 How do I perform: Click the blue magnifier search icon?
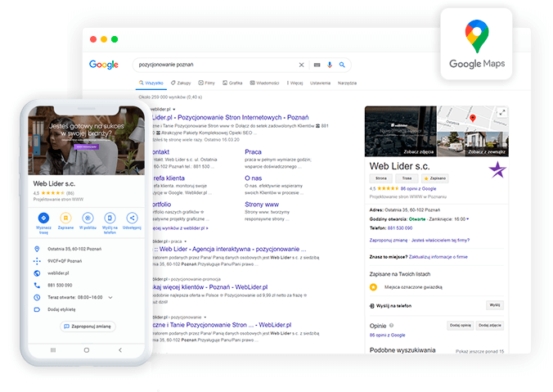click(x=342, y=65)
